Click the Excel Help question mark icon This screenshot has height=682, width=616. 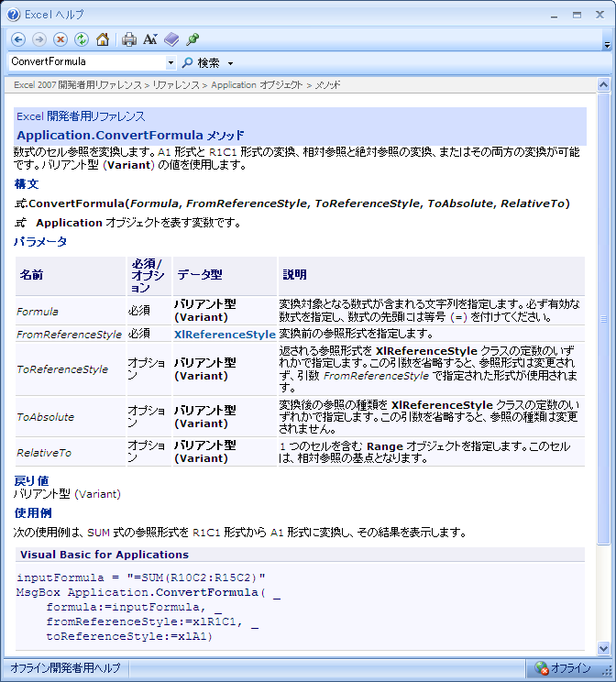click(13, 15)
